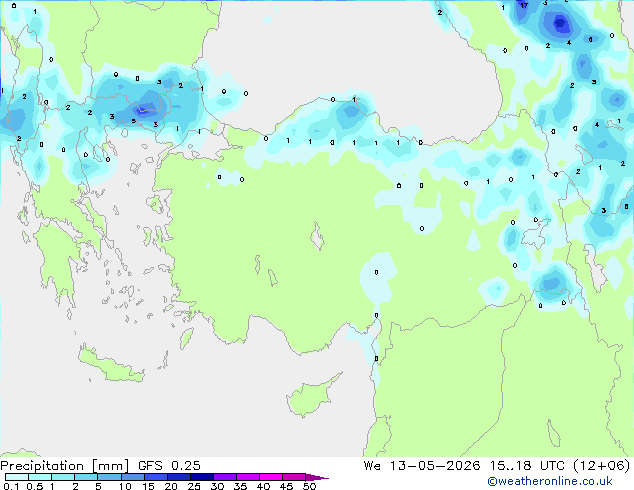Click the 35–40 mm violet legend box
The height and width of the screenshot is (490, 634).
coord(248,477)
